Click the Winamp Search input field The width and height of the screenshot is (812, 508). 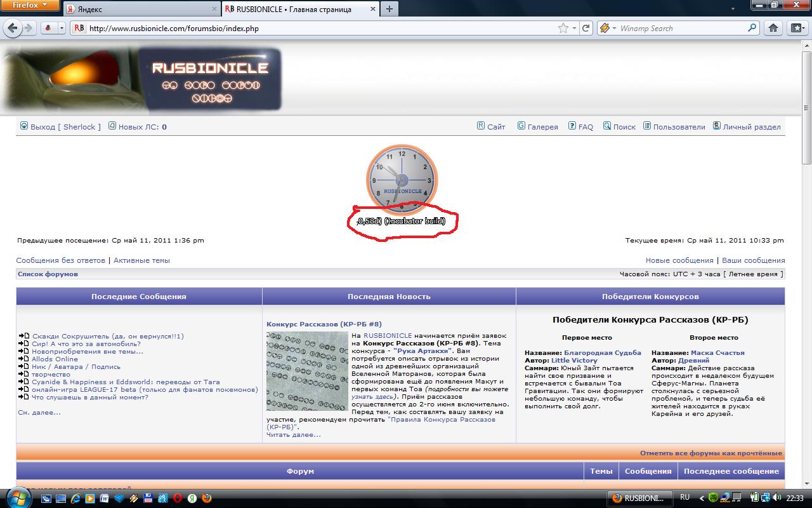pyautogui.click(x=682, y=29)
